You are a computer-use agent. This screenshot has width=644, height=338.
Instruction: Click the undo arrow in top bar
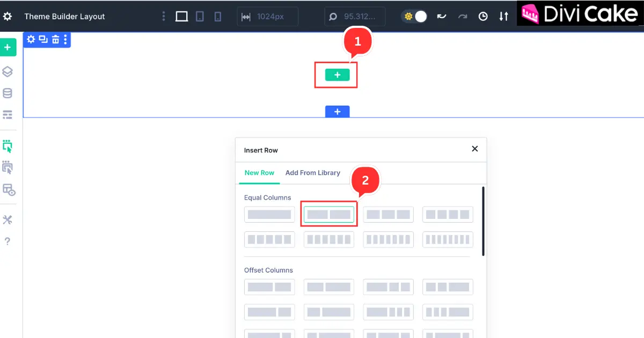[441, 17]
